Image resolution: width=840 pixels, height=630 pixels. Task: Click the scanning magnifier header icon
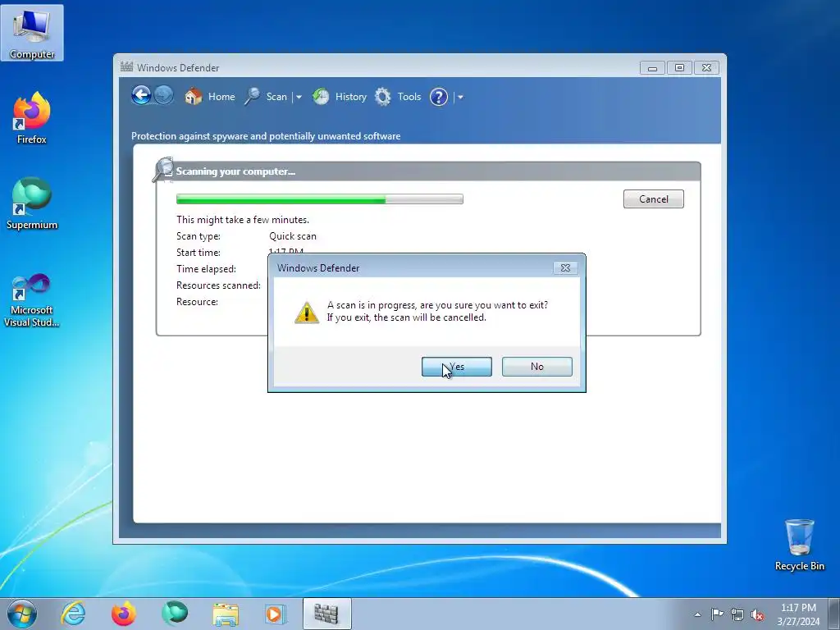tap(163, 170)
